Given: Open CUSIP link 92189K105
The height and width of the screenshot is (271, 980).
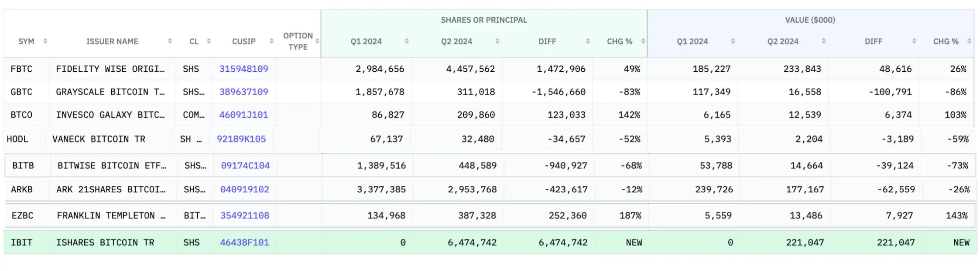Looking at the screenshot, I should click(241, 139).
